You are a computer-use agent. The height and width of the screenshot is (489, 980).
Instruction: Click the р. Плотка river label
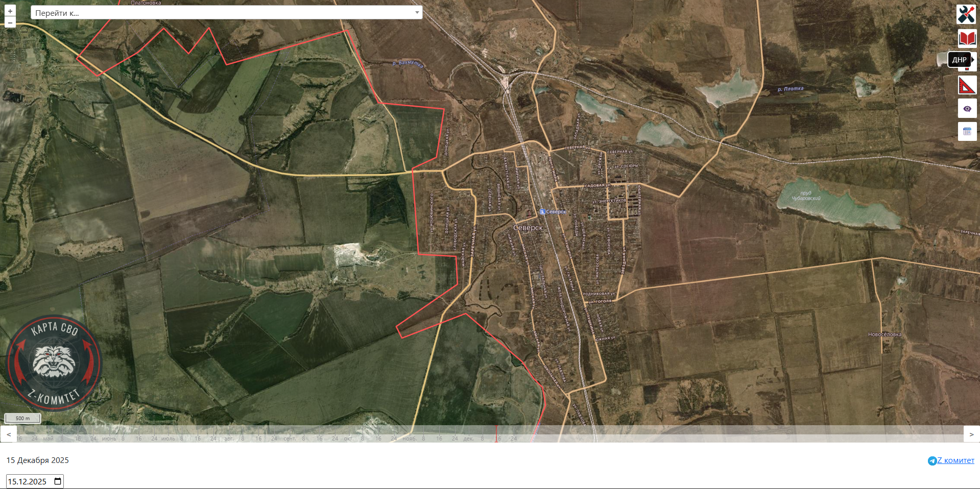pos(791,89)
